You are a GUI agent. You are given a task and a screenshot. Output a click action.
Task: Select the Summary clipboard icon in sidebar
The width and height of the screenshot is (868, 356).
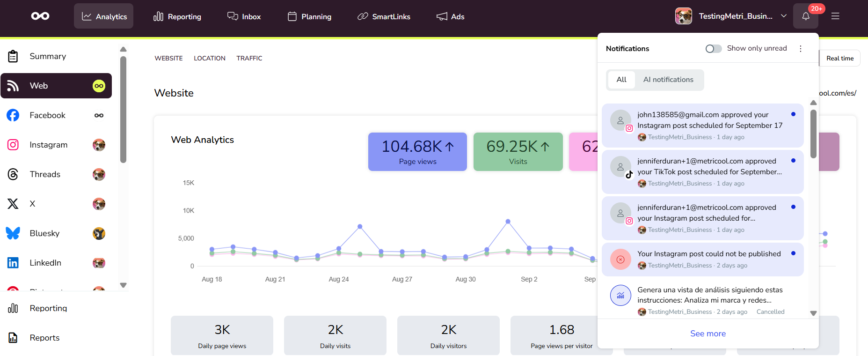[x=13, y=56]
